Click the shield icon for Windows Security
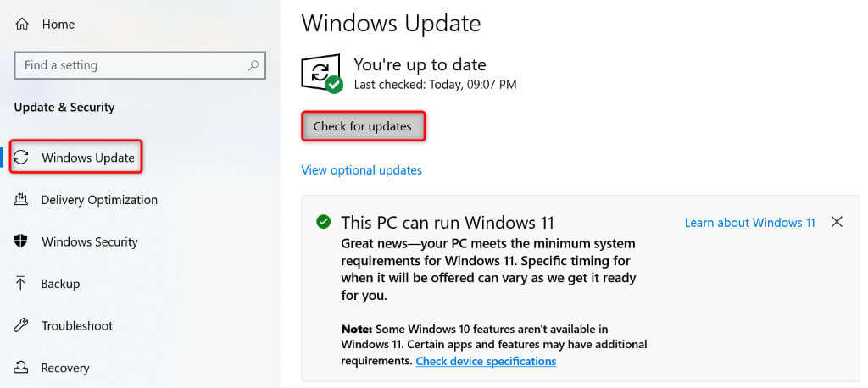 tap(22, 242)
